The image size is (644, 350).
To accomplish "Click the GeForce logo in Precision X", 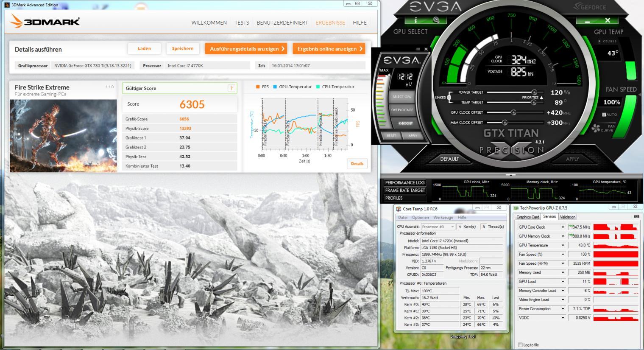I will [x=590, y=7].
